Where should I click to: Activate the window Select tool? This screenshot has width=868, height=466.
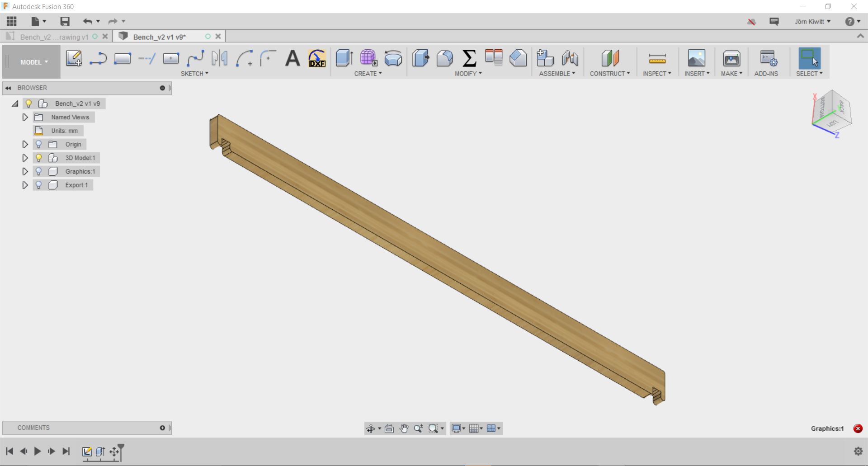tap(809, 58)
